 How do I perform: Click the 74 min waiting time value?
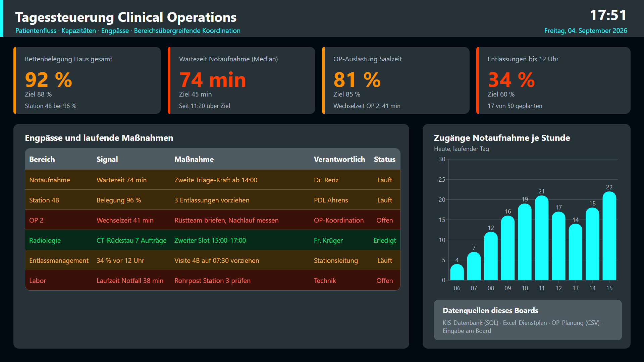pyautogui.click(x=213, y=80)
